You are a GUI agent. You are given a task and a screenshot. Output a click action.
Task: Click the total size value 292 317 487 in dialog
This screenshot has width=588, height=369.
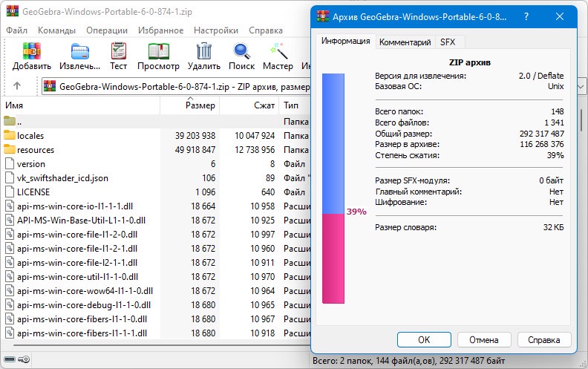[541, 134]
